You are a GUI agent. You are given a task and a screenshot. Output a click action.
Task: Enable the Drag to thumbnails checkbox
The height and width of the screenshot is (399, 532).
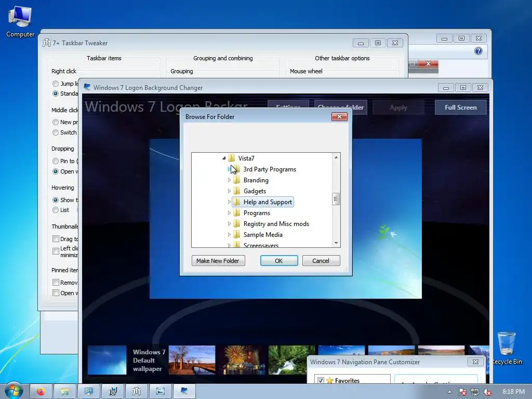pos(56,239)
